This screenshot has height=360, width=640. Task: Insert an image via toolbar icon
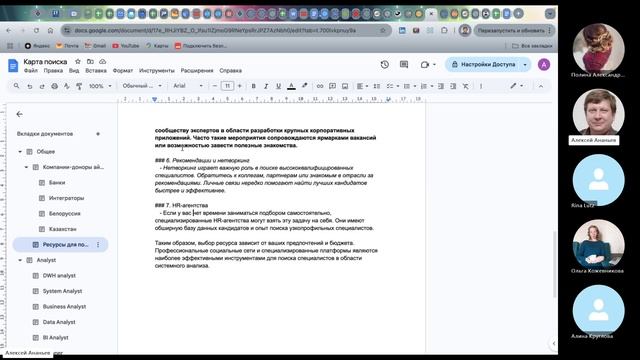pos(345,86)
